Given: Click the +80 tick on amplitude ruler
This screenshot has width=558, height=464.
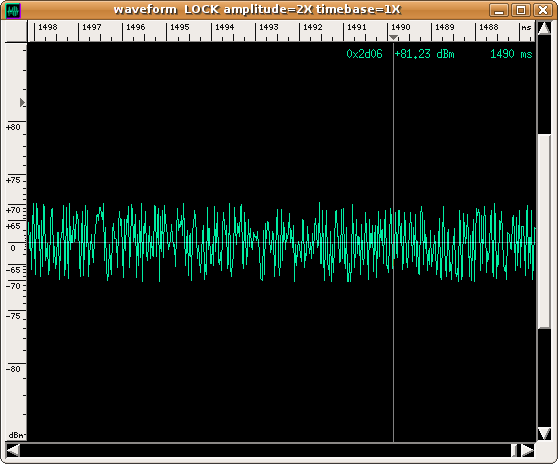Looking at the screenshot, I should click(x=13, y=127).
